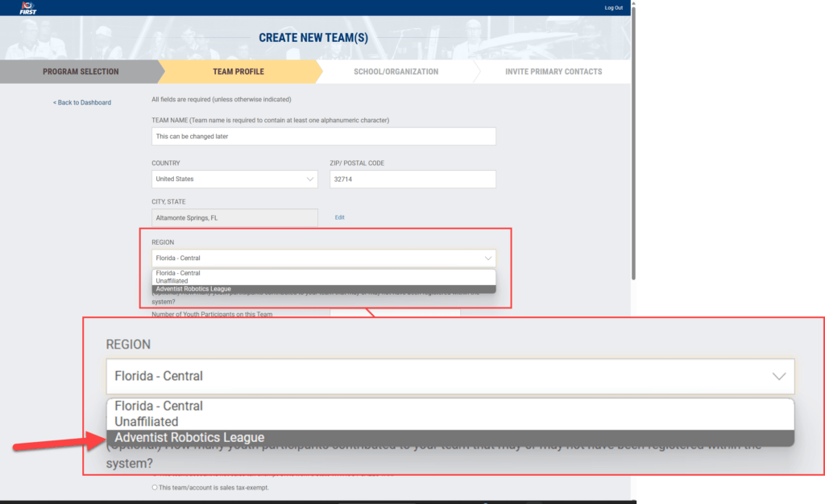Open the Country dropdown showing United States
This screenshot has width=825, height=504.
tap(234, 180)
